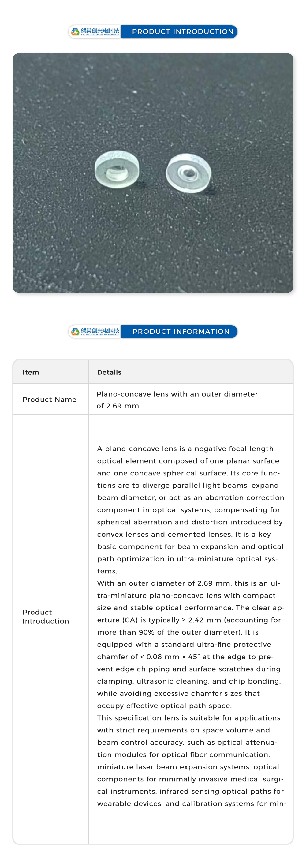This screenshot has width=306, height=868.
Task: Click the "Item" column header
Action: point(31,372)
